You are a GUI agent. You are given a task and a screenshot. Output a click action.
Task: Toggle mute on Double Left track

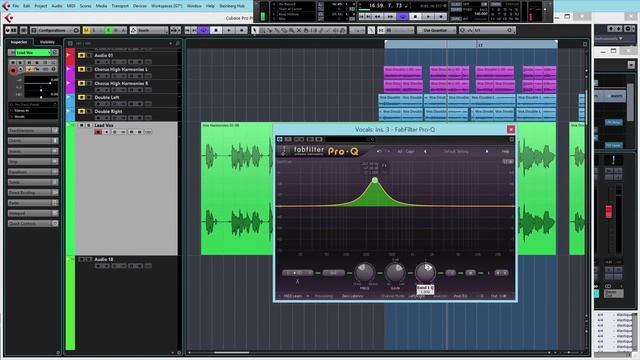[x=81, y=98]
